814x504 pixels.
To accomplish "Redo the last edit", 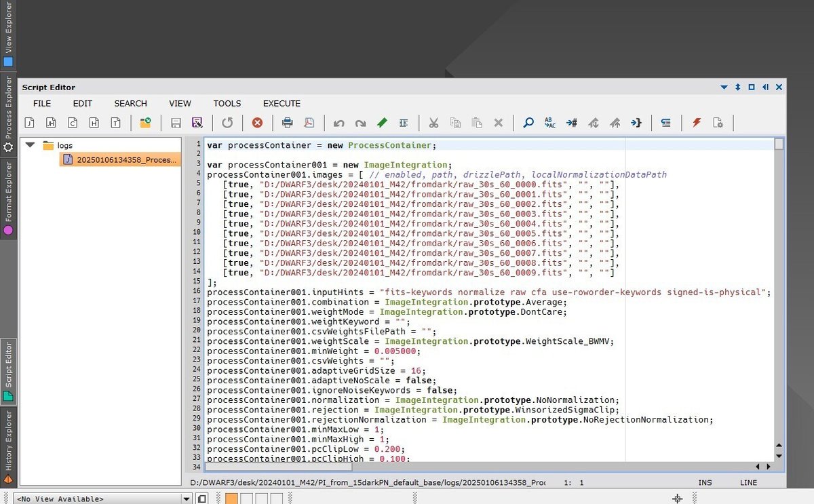I will (360, 123).
